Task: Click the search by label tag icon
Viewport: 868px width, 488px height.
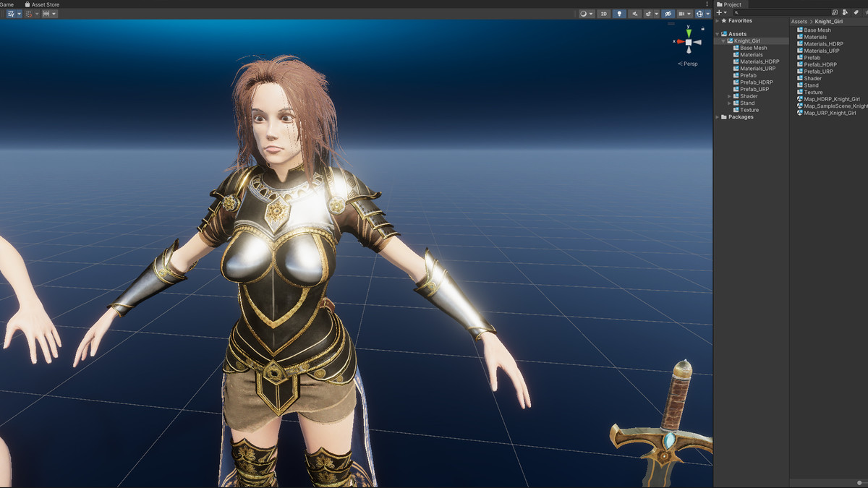Action: click(x=856, y=12)
